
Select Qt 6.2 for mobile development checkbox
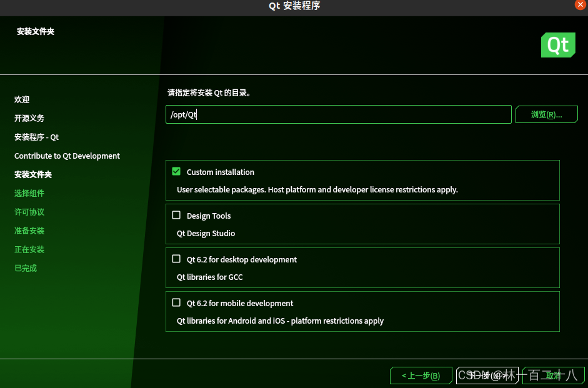tap(176, 302)
